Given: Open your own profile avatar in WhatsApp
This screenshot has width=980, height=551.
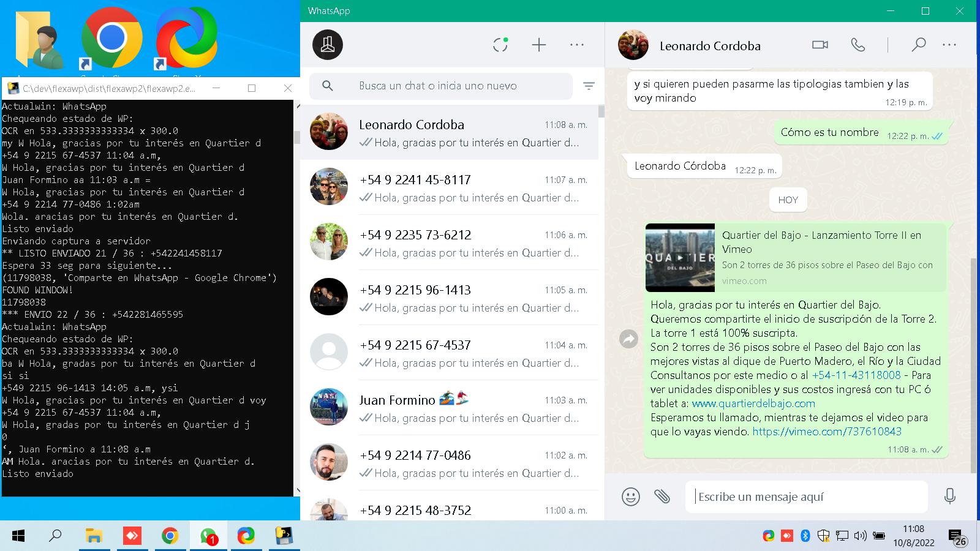Looking at the screenshot, I should click(328, 45).
